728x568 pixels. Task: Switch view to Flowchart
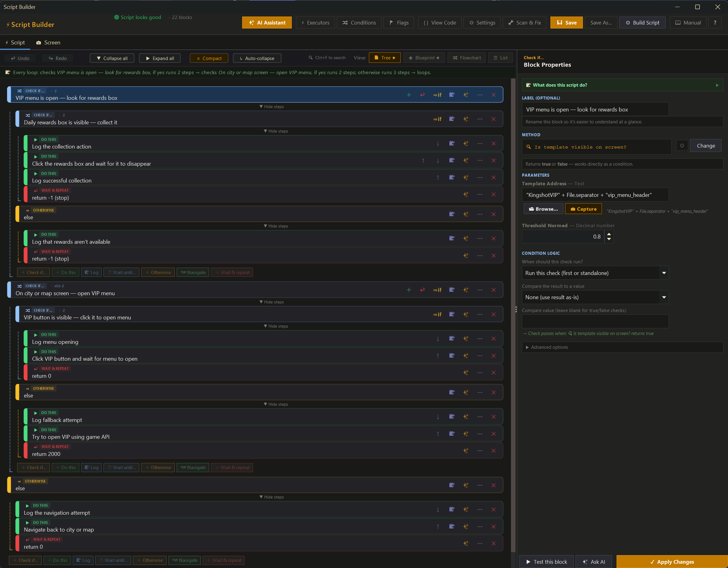point(466,58)
